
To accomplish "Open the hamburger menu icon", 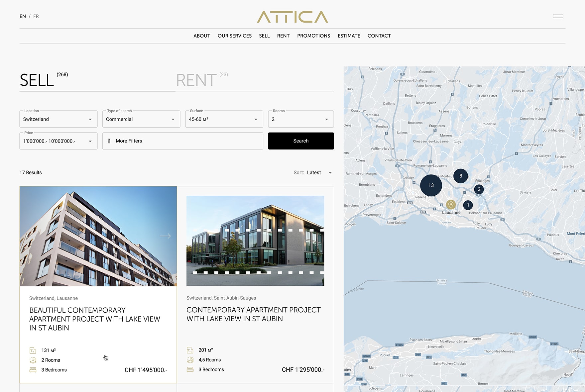I will (558, 16).
